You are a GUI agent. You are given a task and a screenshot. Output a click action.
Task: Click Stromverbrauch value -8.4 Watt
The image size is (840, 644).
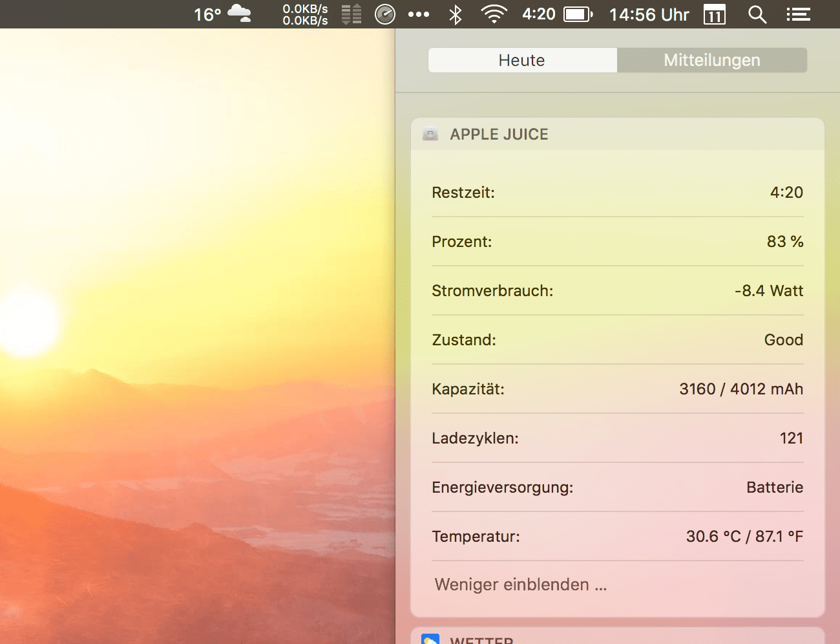[769, 290]
